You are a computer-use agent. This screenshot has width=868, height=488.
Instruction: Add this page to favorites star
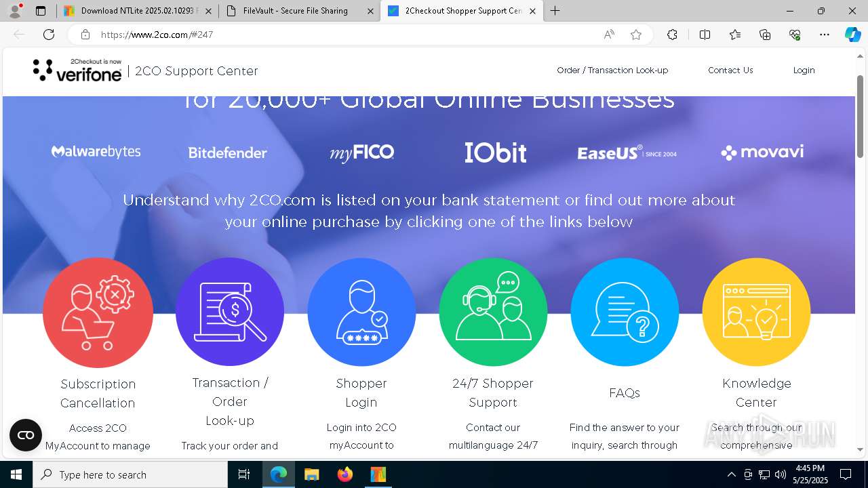(636, 35)
